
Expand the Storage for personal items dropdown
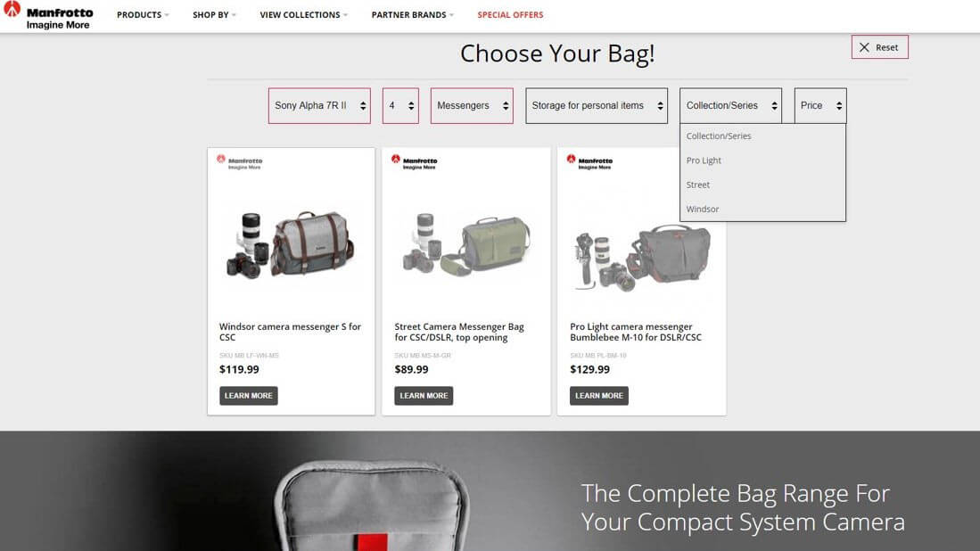[597, 105]
